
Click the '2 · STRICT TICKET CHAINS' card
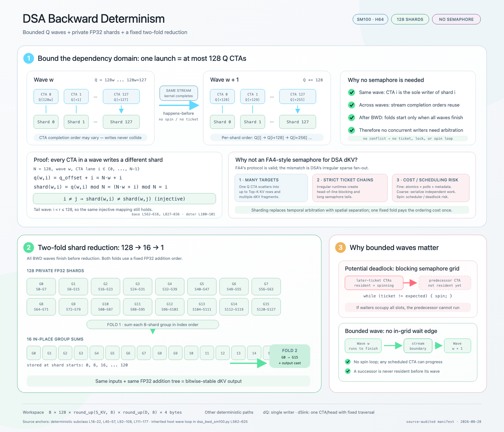click(350, 188)
